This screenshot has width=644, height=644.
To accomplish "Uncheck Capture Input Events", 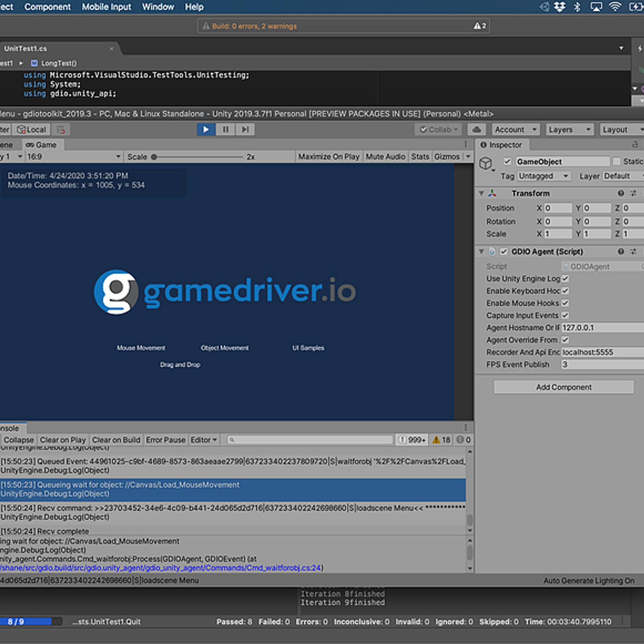I will [565, 316].
